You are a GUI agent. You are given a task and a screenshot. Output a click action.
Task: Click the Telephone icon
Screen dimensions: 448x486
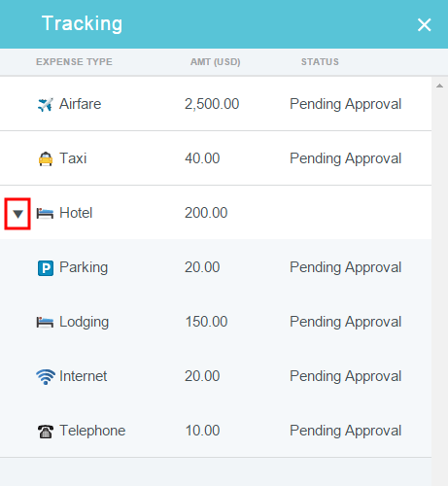(x=46, y=432)
